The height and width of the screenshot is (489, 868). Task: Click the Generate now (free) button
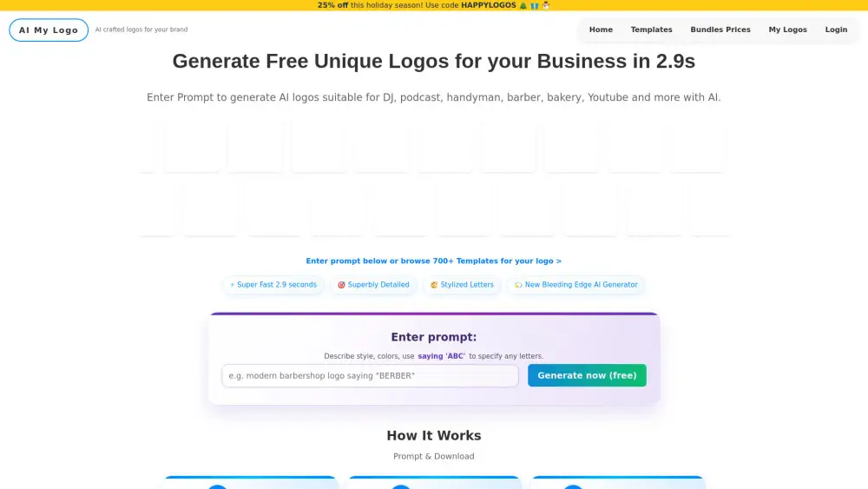coord(587,375)
